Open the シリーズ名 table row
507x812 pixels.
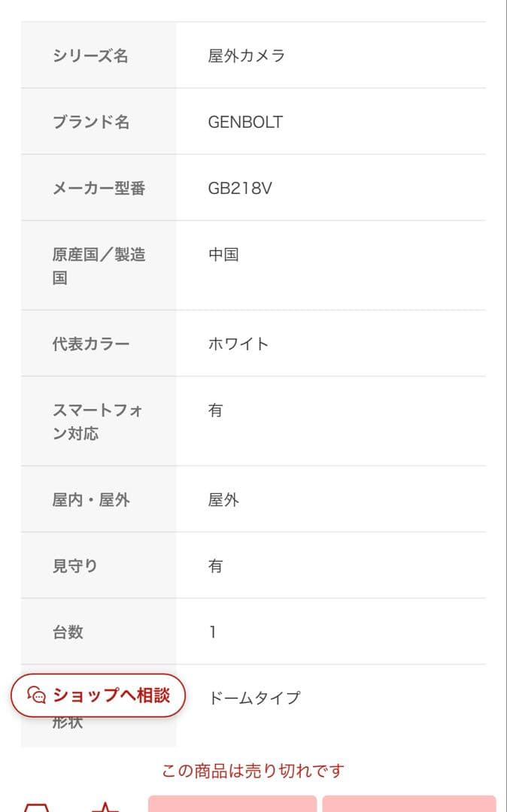coord(254,56)
